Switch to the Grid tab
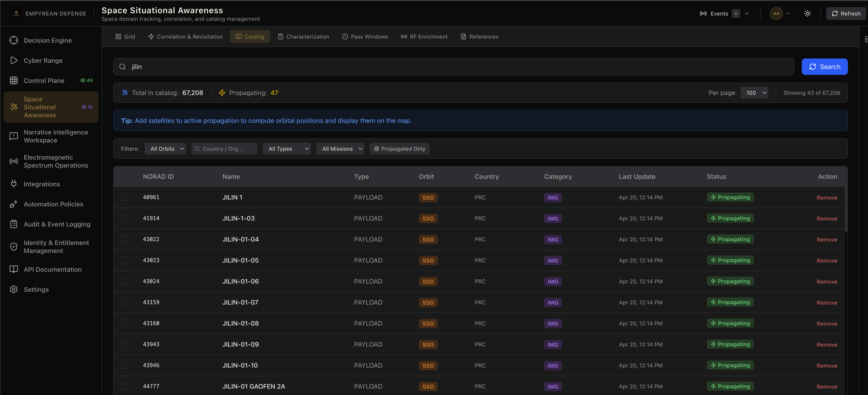The height and width of the screenshot is (395, 868). tap(125, 37)
